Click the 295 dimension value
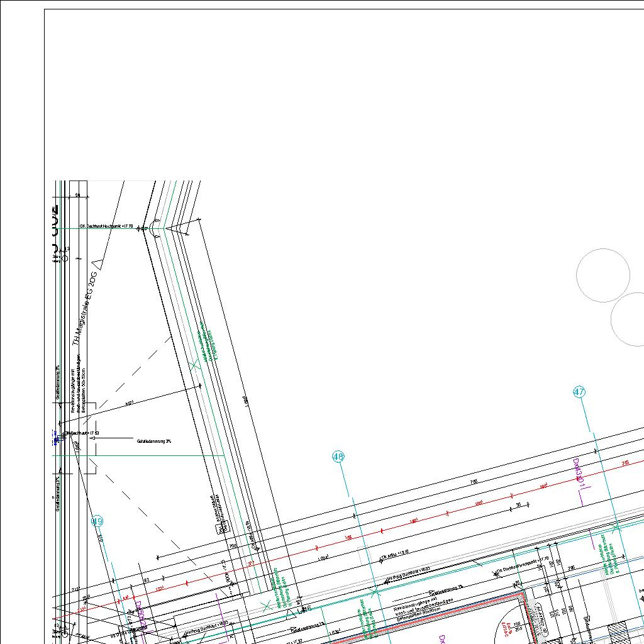 571,568
